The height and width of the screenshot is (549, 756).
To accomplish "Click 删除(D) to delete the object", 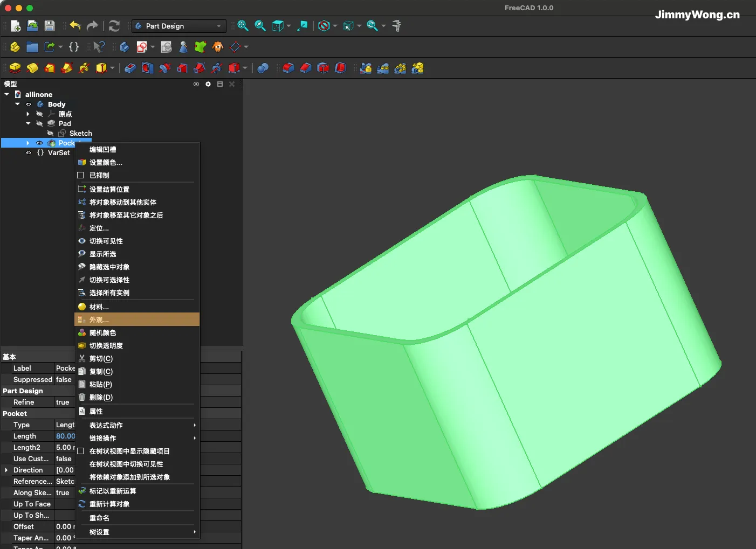I will [x=101, y=398].
